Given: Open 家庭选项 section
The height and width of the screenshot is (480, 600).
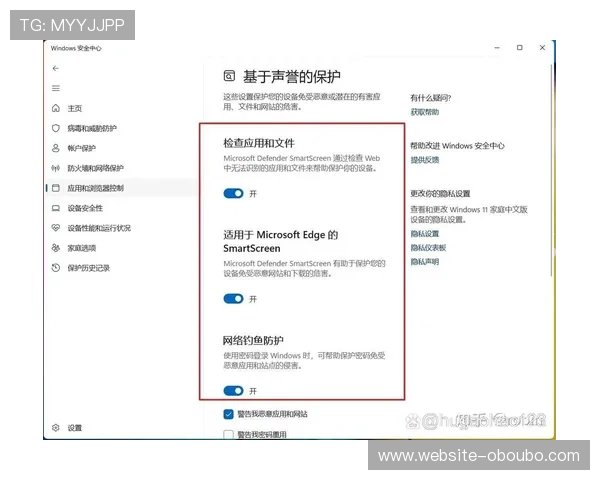Looking at the screenshot, I should [82, 248].
